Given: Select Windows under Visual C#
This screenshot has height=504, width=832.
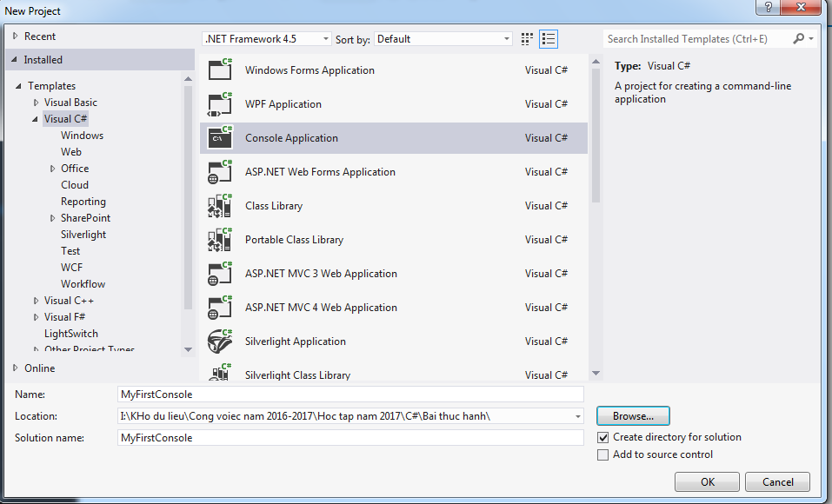Looking at the screenshot, I should 83,136.
